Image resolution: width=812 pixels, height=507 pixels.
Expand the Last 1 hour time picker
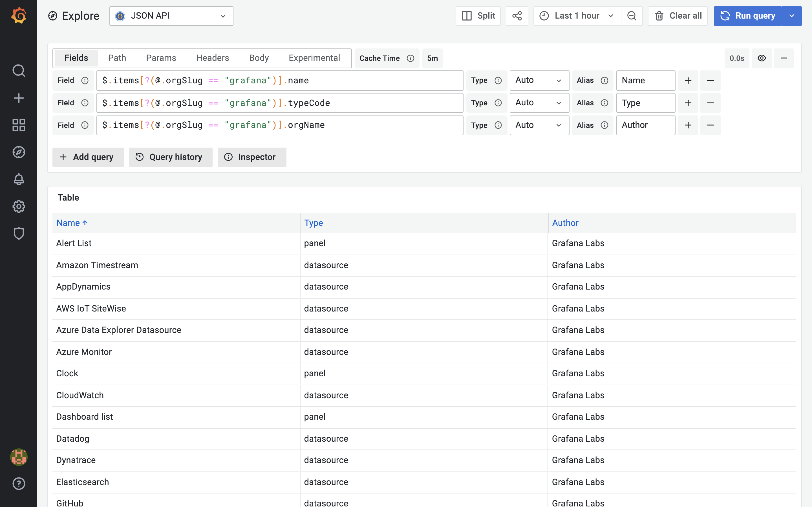click(577, 16)
